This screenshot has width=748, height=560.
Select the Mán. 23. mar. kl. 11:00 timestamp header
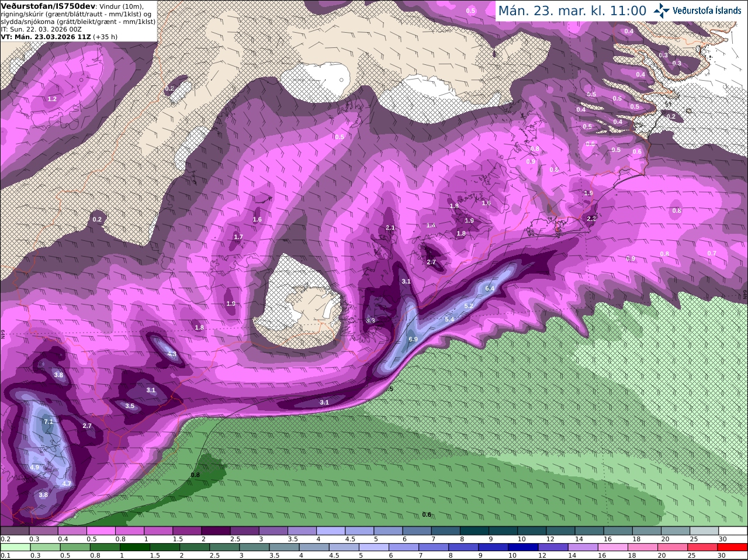coord(572,11)
